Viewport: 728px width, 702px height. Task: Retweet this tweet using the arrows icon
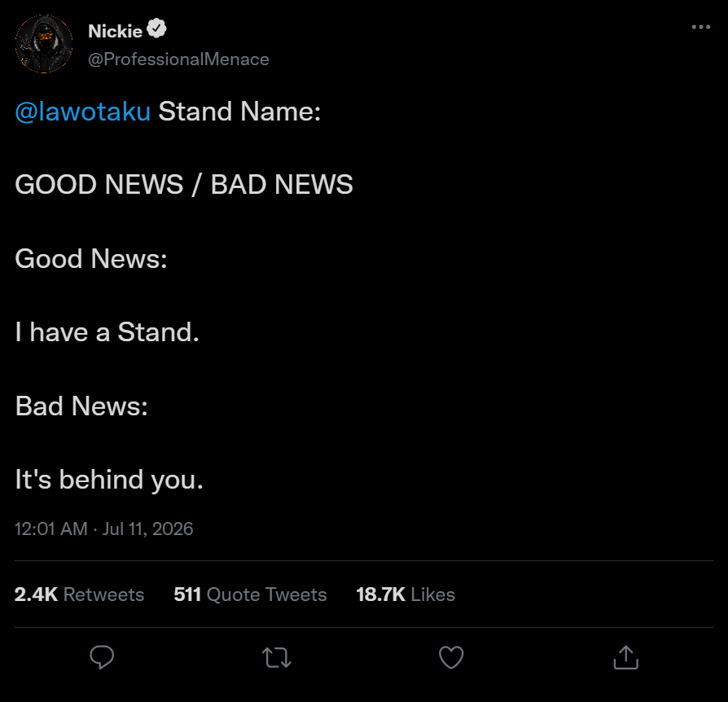[277, 657]
